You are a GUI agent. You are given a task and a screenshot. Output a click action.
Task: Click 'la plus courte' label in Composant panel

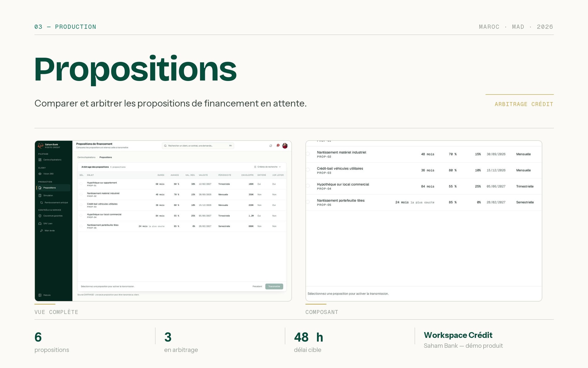[x=422, y=202]
